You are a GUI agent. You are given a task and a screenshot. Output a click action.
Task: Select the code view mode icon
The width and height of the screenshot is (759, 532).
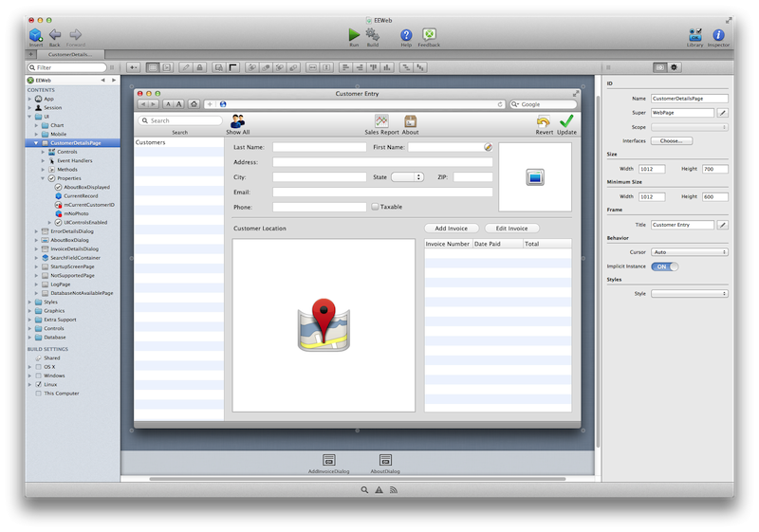167,67
